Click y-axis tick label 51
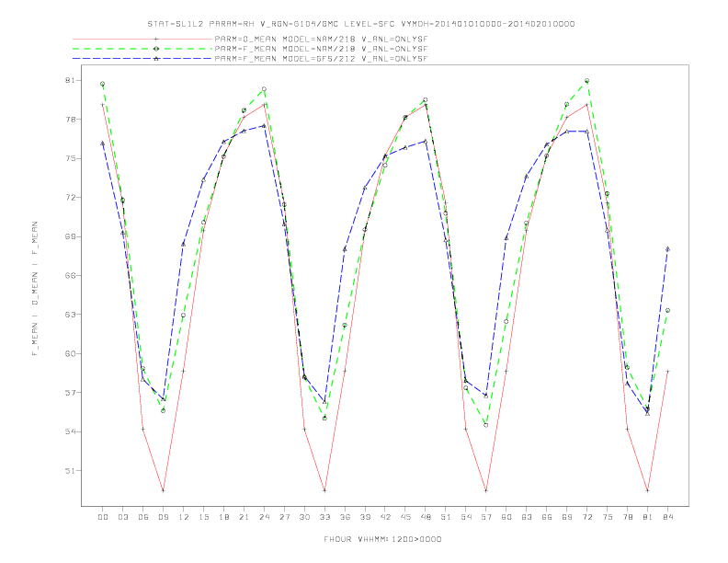This screenshot has height=563, width=728. click(x=69, y=471)
